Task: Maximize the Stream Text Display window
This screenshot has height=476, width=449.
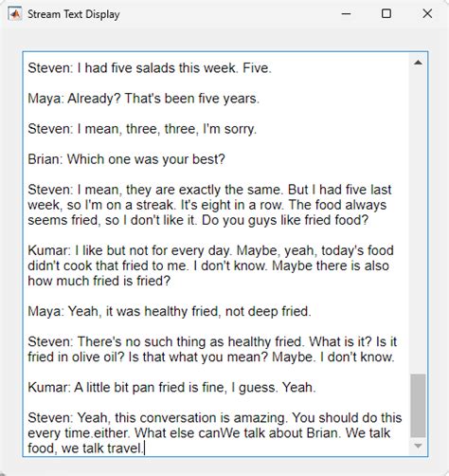Action: 386,14
